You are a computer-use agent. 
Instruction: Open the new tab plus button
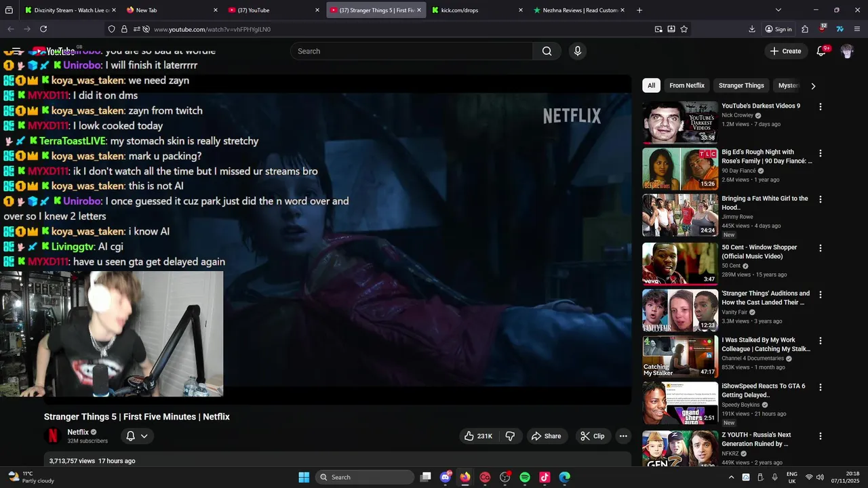[x=639, y=10]
